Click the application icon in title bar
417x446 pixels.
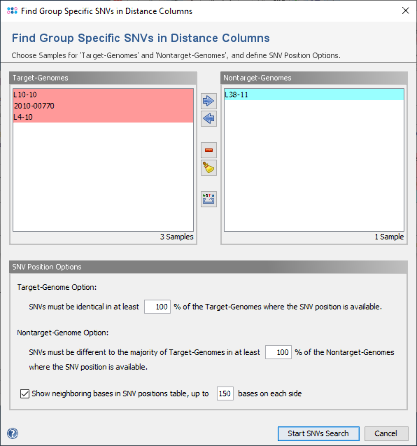pyautogui.click(x=12, y=11)
